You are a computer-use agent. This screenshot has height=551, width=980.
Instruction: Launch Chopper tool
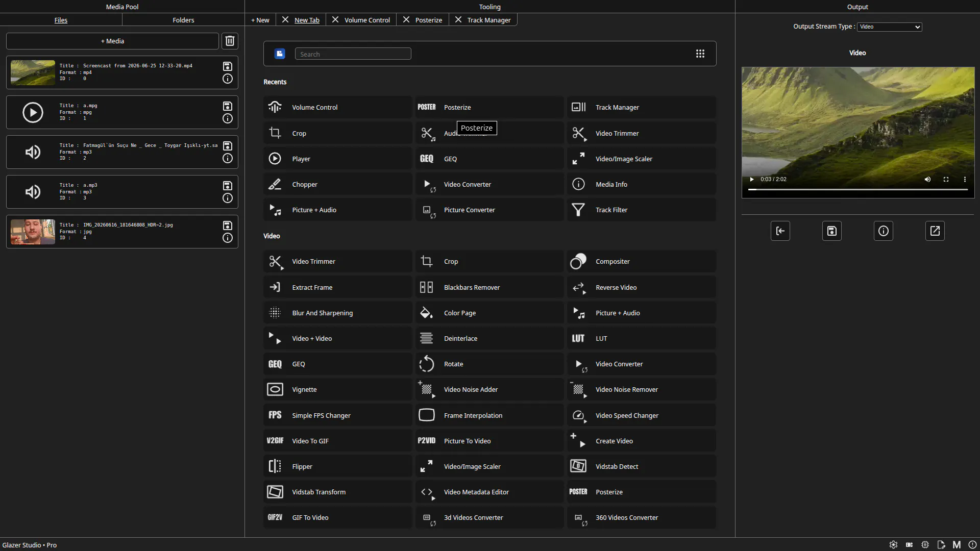pos(337,184)
